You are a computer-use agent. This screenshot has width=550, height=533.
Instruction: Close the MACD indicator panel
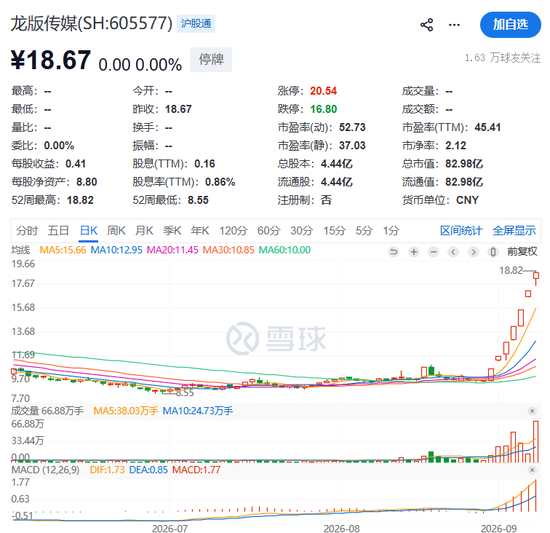[532, 470]
